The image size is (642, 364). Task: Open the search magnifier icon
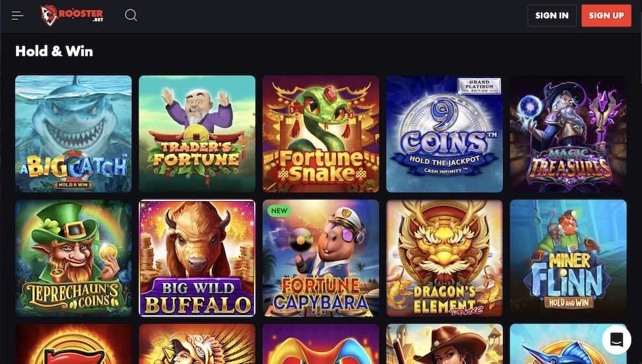point(131,15)
